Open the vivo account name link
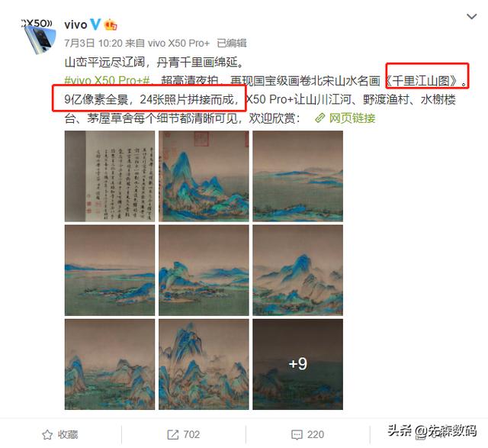 point(75,24)
